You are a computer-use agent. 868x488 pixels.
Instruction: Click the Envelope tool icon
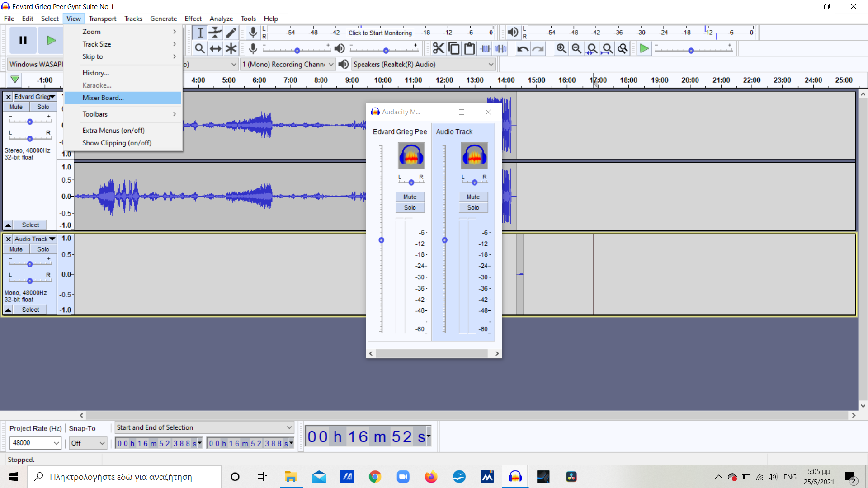216,33
